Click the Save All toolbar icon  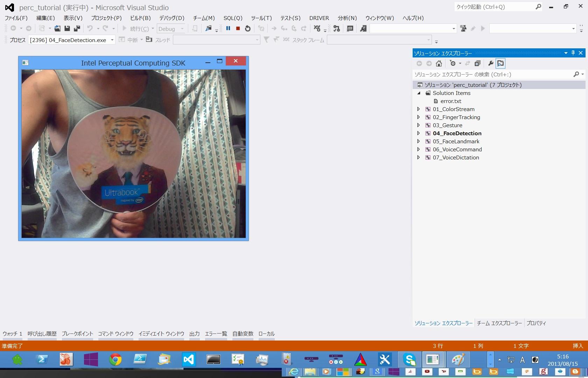tap(77, 29)
